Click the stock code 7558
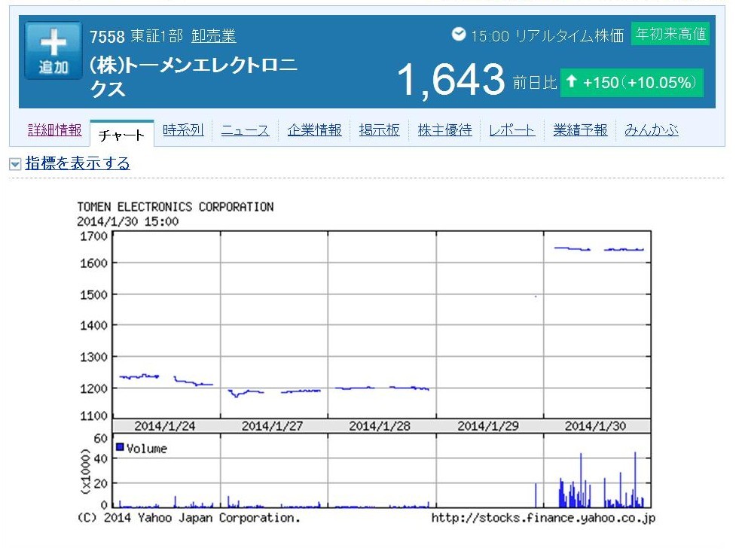742x560 pixels. tap(108, 36)
